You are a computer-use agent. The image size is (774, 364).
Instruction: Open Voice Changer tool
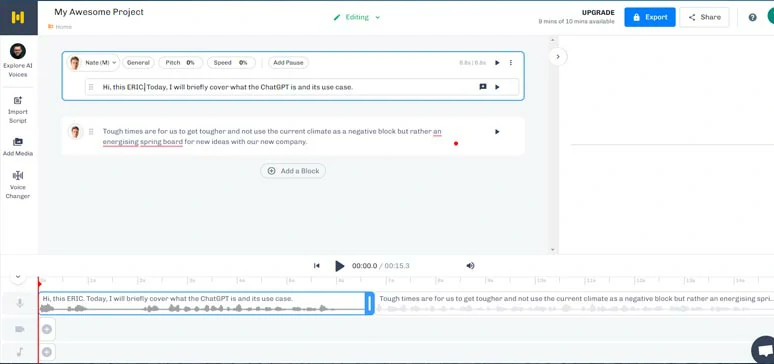pyautogui.click(x=18, y=185)
